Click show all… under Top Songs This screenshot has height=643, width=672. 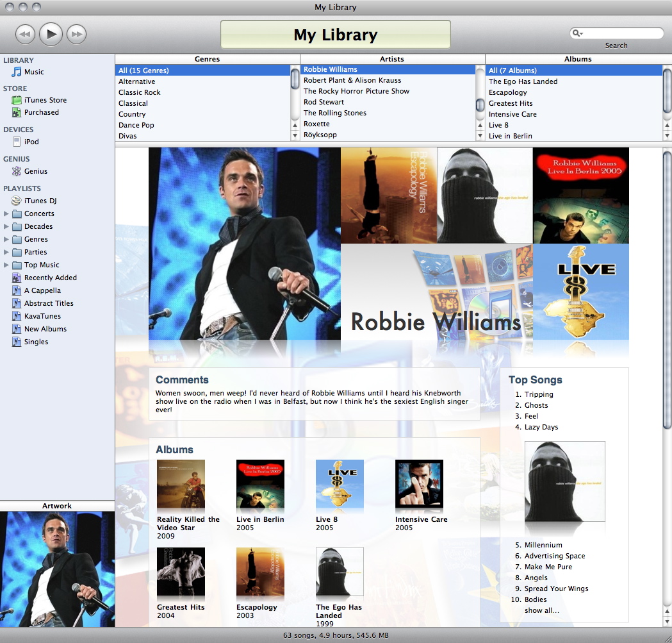(x=542, y=610)
